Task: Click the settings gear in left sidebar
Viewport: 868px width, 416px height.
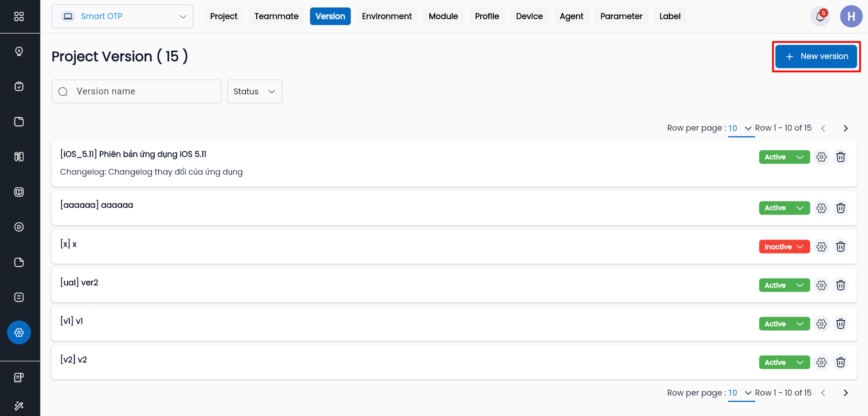Action: click(19, 333)
